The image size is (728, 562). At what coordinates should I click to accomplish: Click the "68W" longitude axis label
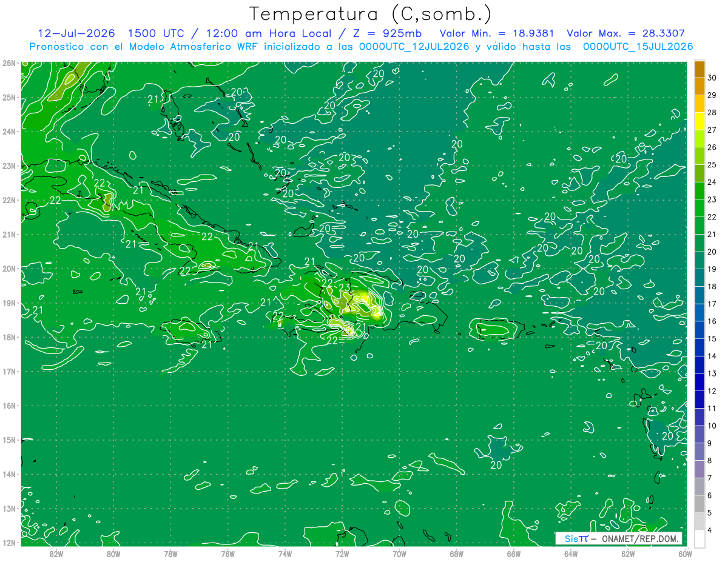point(456,553)
